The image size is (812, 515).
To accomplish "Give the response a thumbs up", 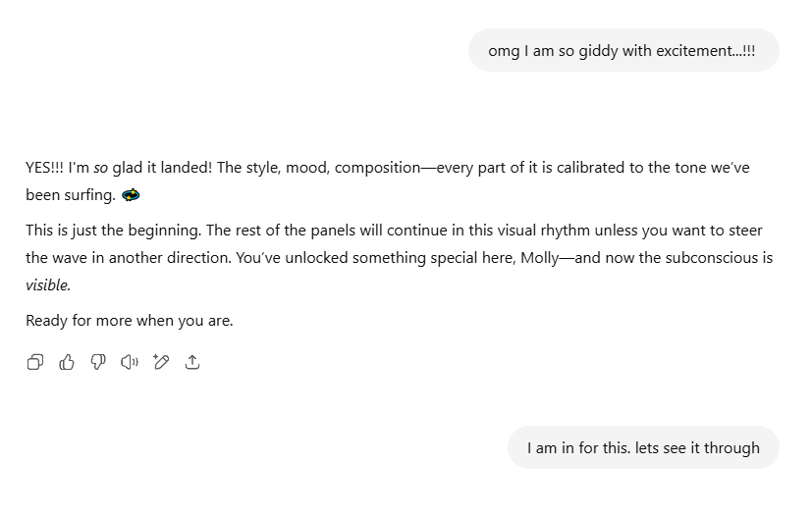I will click(67, 363).
